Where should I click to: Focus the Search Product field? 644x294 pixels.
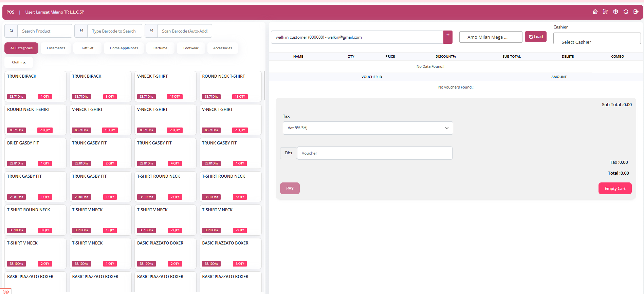click(45, 31)
